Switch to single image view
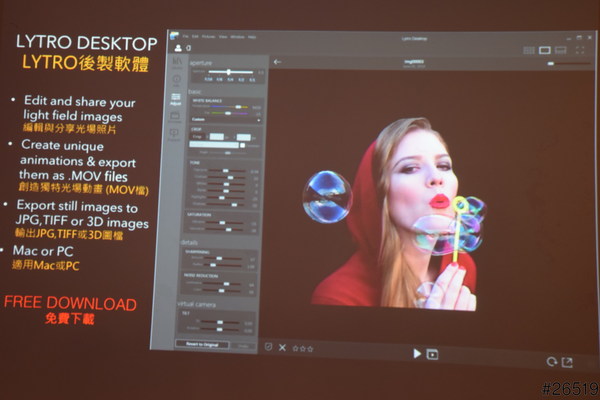The height and width of the screenshot is (400, 600). click(545, 50)
